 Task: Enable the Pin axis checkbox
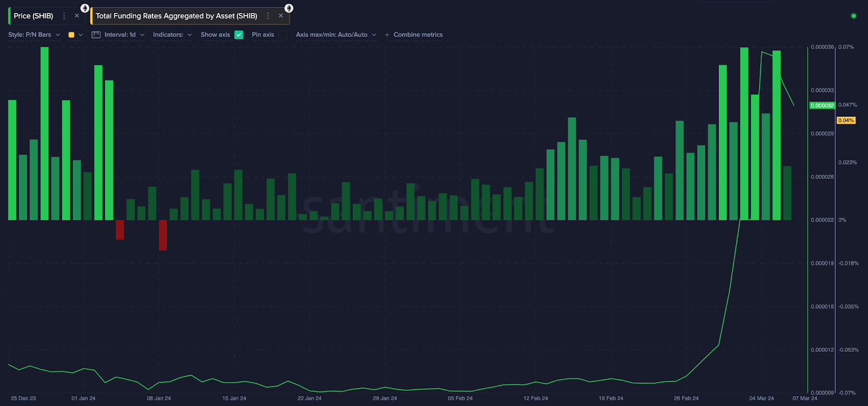[x=283, y=35]
